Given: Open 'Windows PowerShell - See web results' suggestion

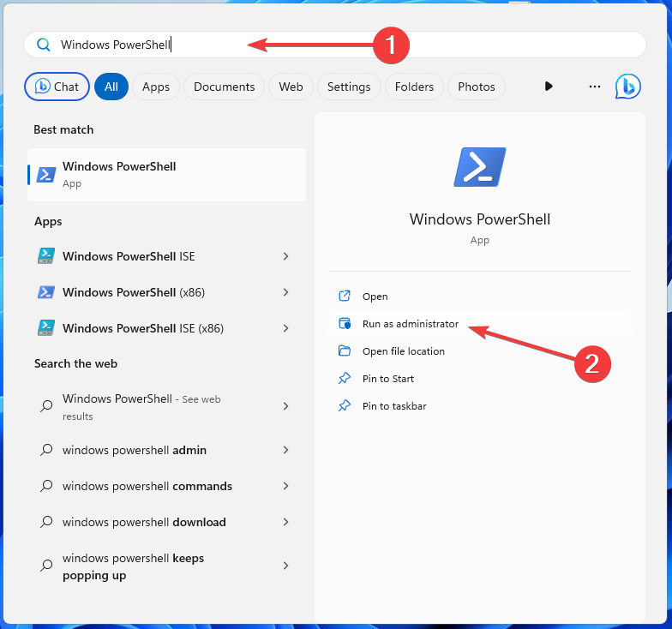Looking at the screenshot, I should point(166,406).
